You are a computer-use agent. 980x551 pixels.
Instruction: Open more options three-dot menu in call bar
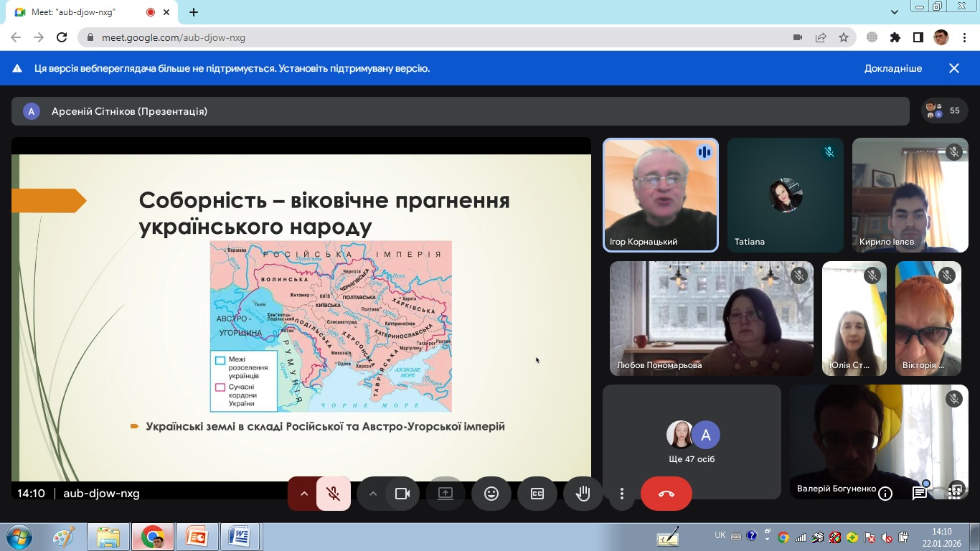pos(621,494)
